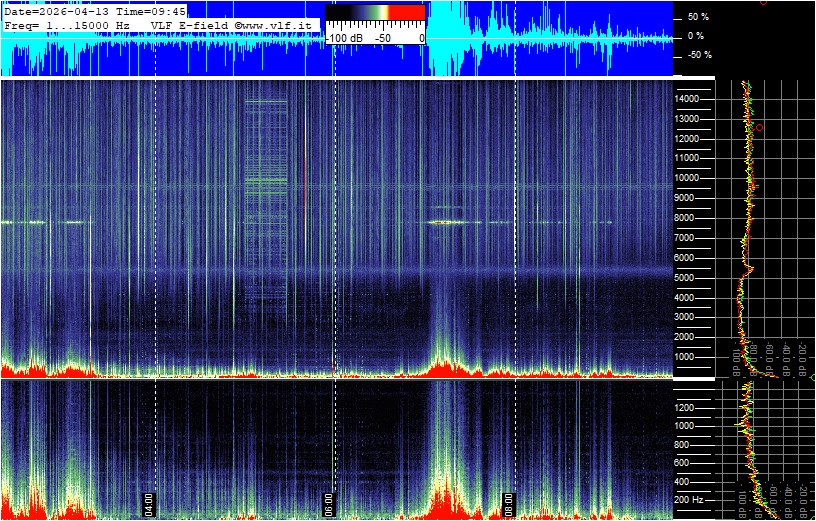Click the 08:00 time marker label
Image resolution: width=816 pixels, height=521 pixels.
pyautogui.click(x=508, y=502)
